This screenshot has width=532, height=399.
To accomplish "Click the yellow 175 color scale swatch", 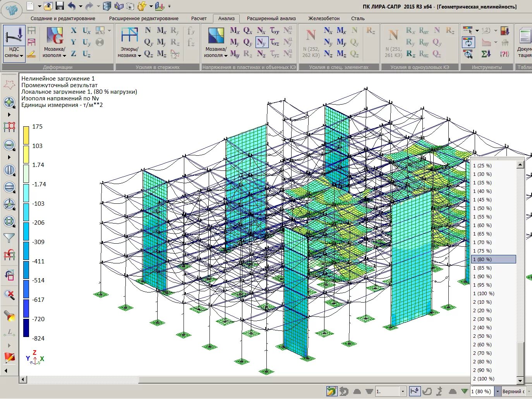I will 26,135.
